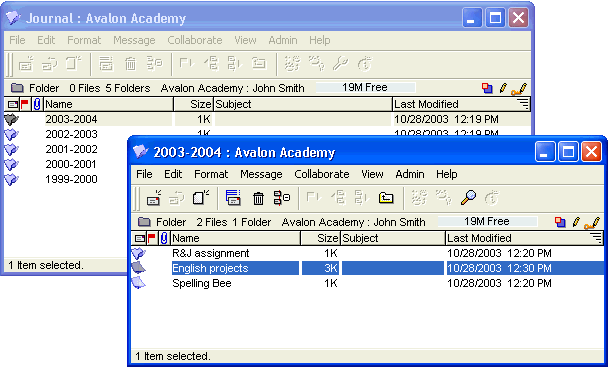Open the Collaborate menu in 2003-2004 window
Image resolution: width=608 pixels, height=367 pixels.
pyautogui.click(x=321, y=174)
